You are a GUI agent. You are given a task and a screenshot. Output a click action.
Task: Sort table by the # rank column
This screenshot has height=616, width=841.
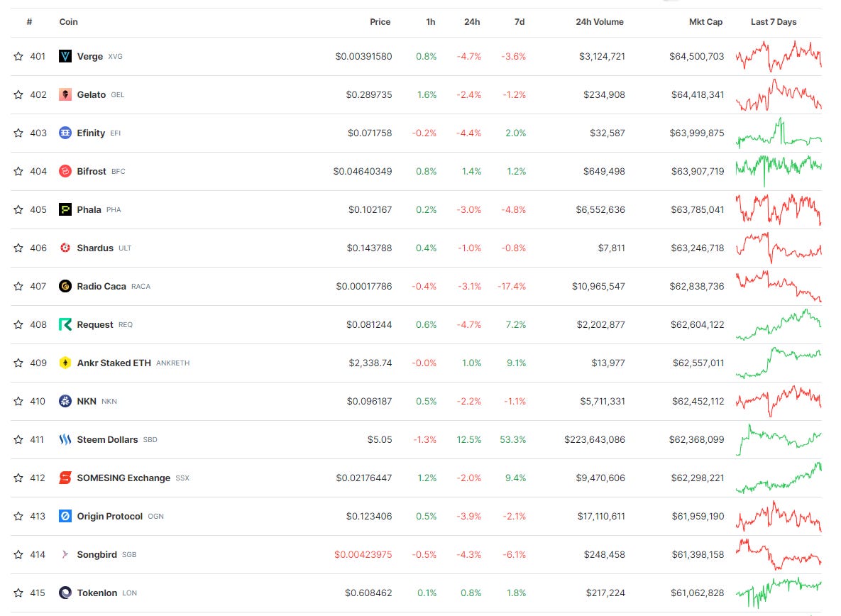(x=30, y=22)
